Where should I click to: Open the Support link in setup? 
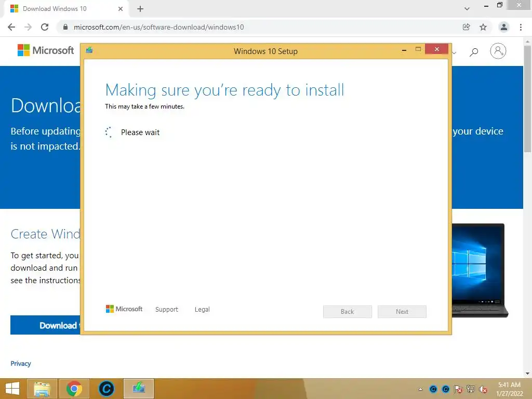[x=167, y=310]
